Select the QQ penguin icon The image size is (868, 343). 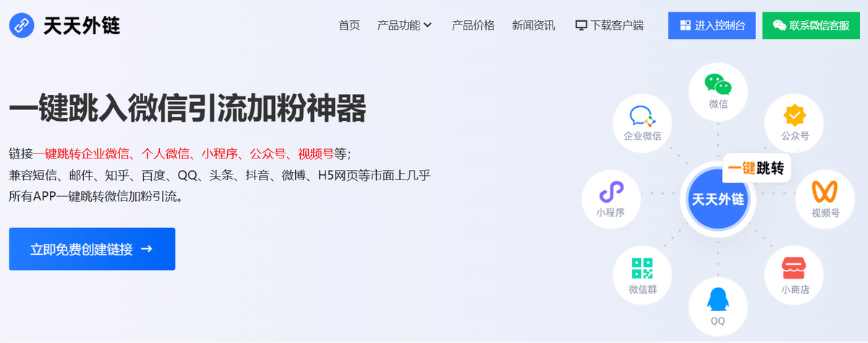pyautogui.click(x=718, y=299)
